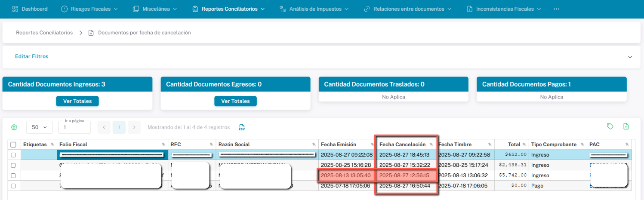The width and height of the screenshot is (644, 200).
Task: Open the 50 rows-per-page dropdown
Action: (x=39, y=127)
